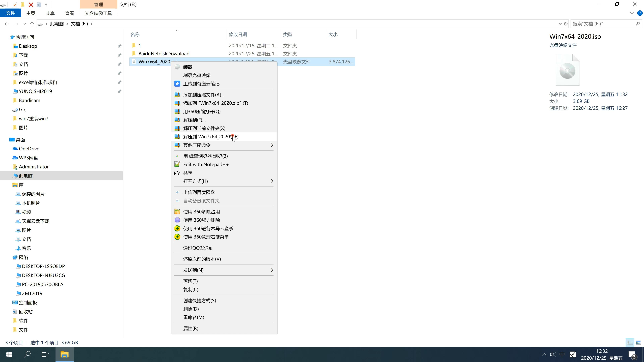The height and width of the screenshot is (362, 644).
Task: Click 装载 to mount the ISO image
Action: [187, 67]
